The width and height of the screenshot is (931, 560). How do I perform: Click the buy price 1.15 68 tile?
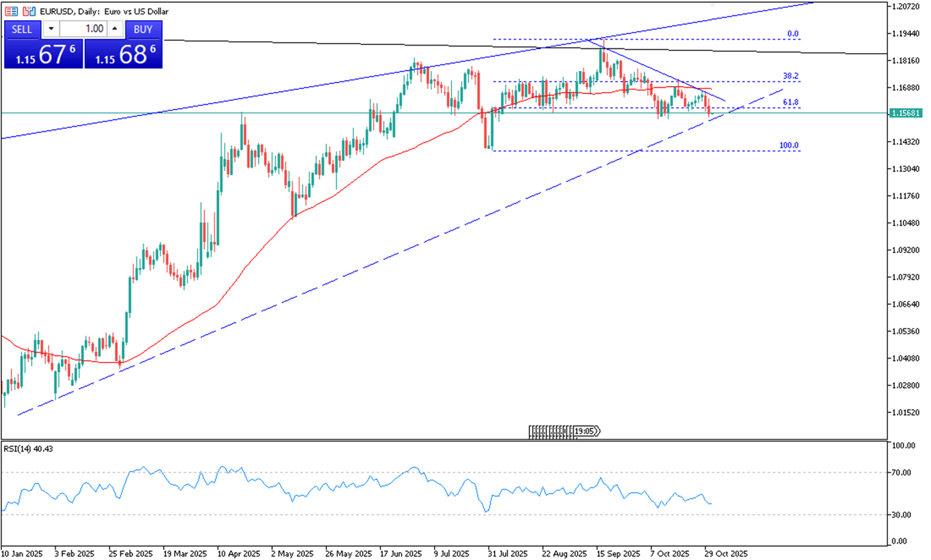pos(124,54)
